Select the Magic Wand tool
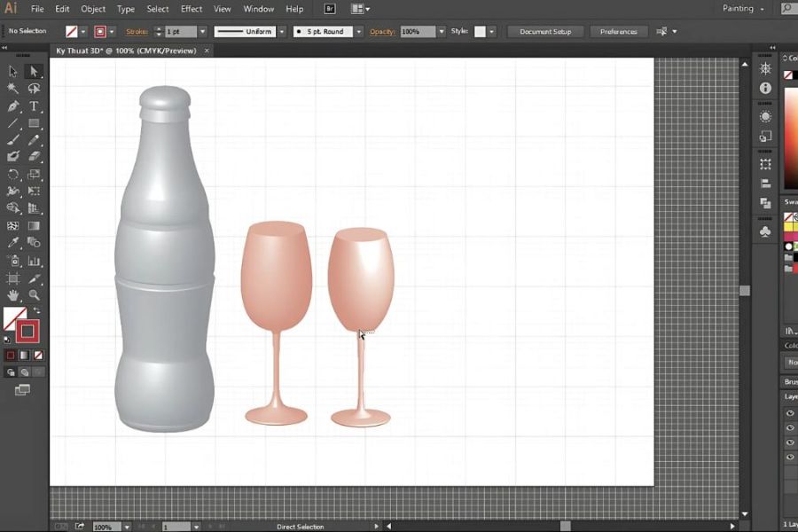This screenshot has height=532, width=798. coord(13,89)
